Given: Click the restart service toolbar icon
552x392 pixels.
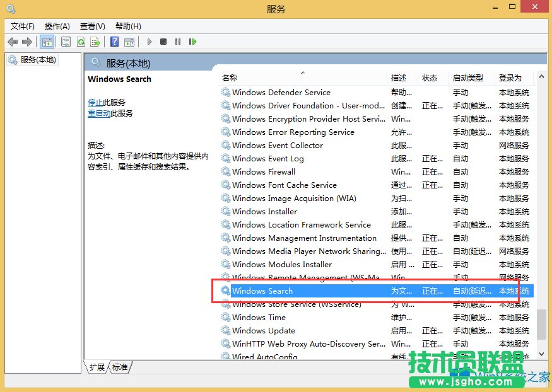Looking at the screenshot, I should 192,42.
